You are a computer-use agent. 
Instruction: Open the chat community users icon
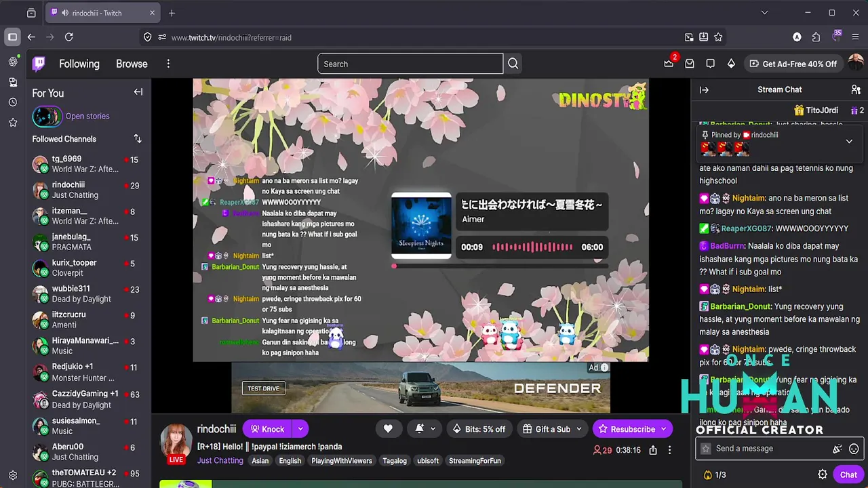[x=856, y=89]
